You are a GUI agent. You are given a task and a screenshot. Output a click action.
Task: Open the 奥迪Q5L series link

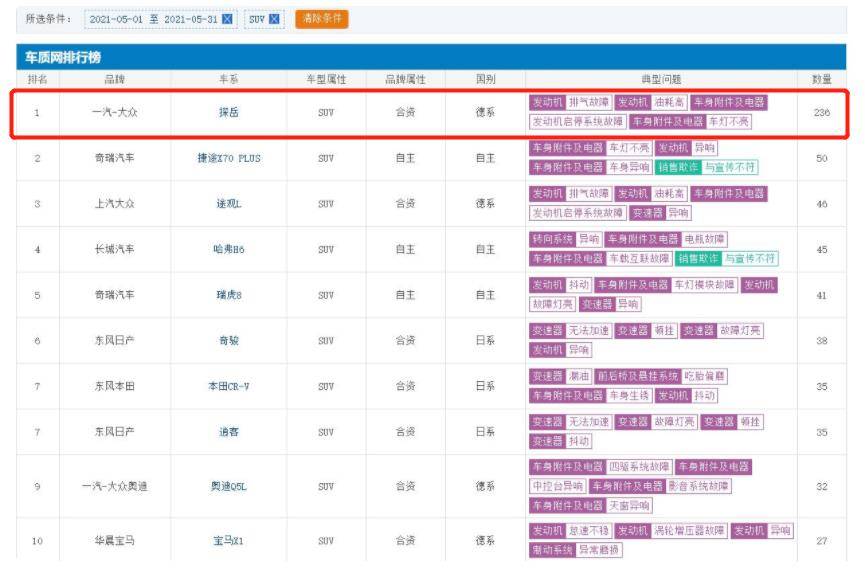point(228,485)
